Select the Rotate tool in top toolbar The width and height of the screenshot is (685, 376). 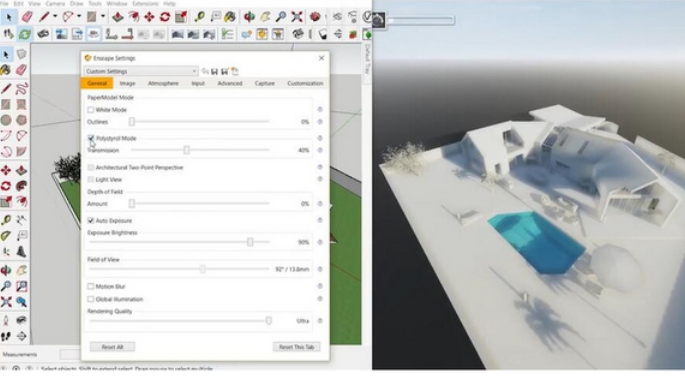pos(165,17)
